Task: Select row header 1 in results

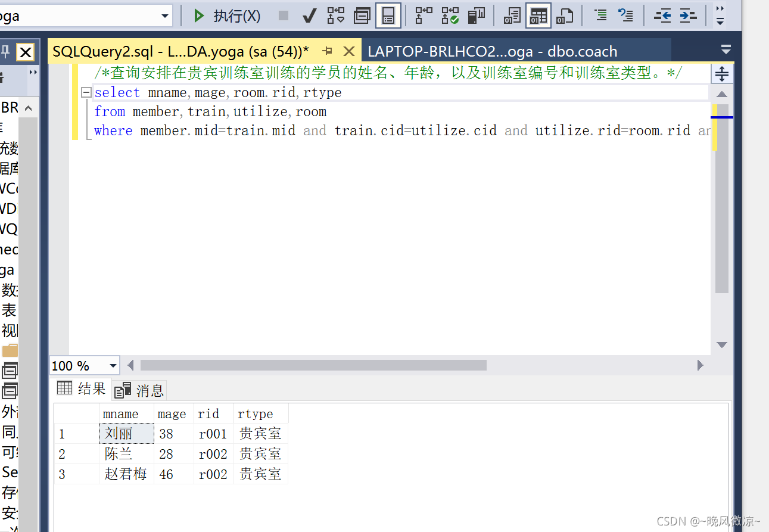Action: click(77, 434)
